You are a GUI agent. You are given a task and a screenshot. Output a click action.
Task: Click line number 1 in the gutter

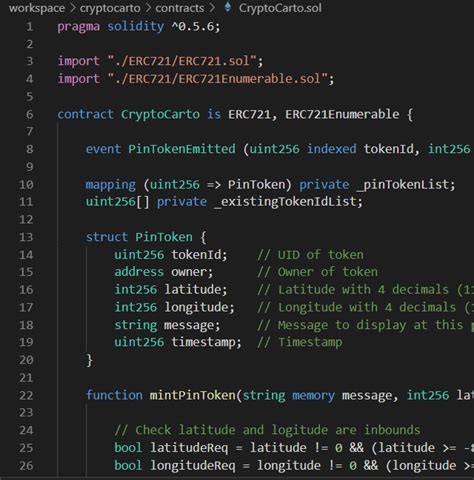tap(30, 26)
